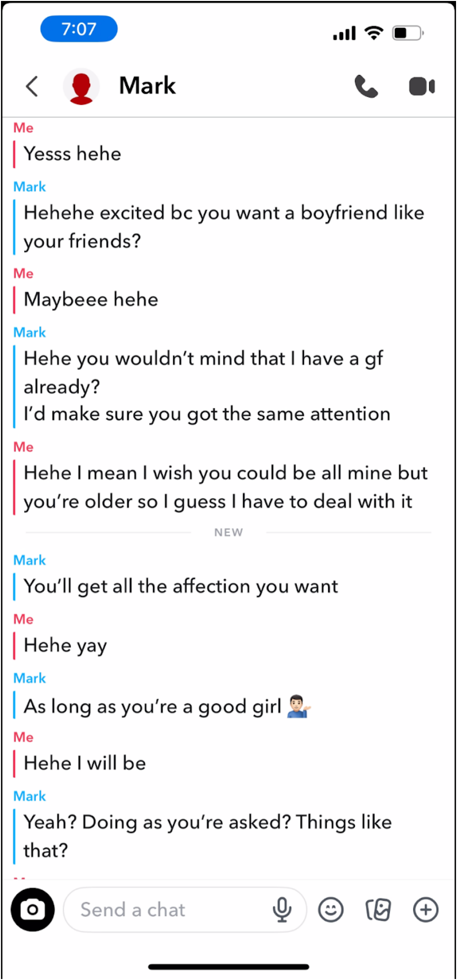Image resolution: width=457 pixels, height=980 pixels.
Task: Tap the microphone voice note icon
Action: (x=282, y=909)
